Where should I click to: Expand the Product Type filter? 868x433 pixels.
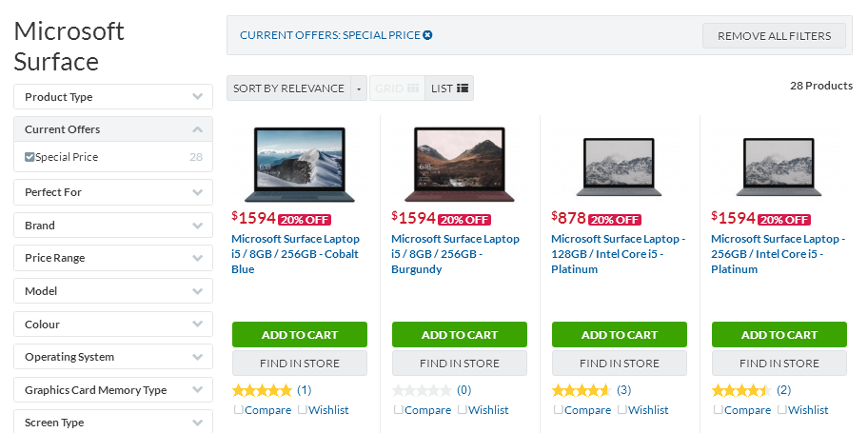tap(113, 97)
